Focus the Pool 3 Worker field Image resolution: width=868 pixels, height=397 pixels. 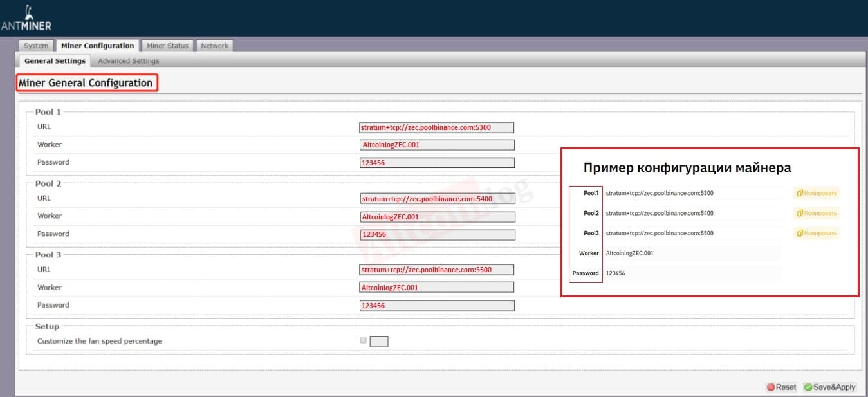click(x=437, y=288)
